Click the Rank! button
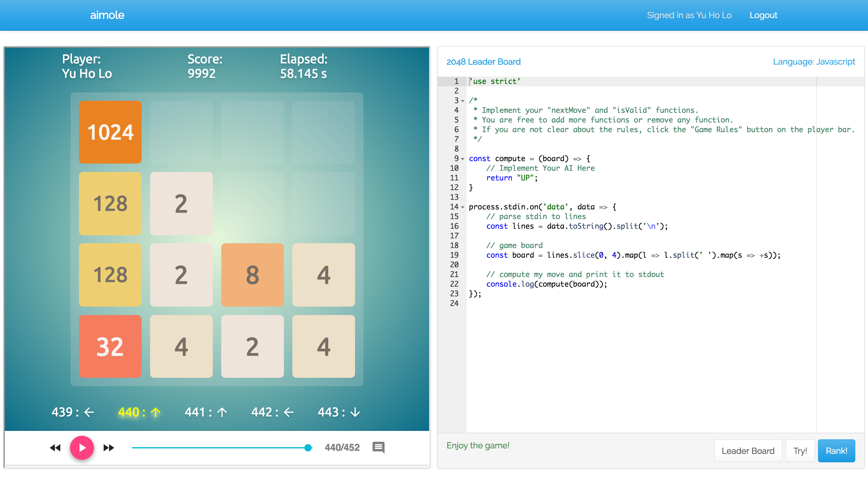 836,451
